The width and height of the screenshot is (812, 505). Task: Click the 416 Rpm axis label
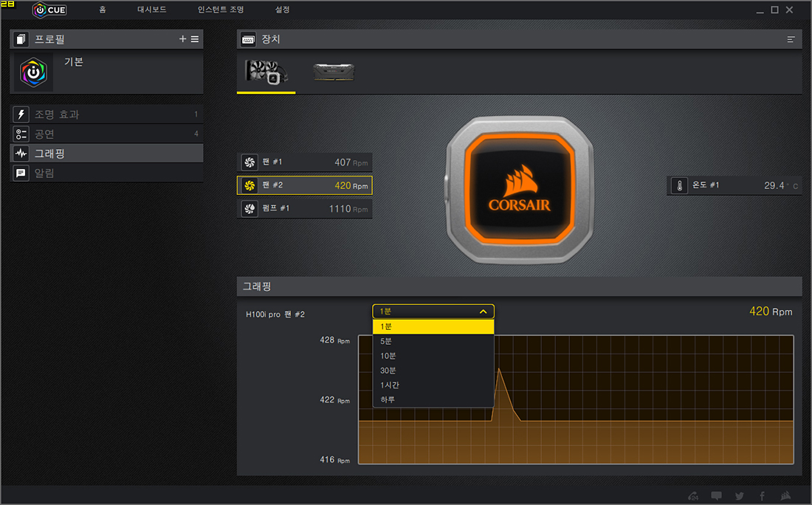tap(334, 459)
